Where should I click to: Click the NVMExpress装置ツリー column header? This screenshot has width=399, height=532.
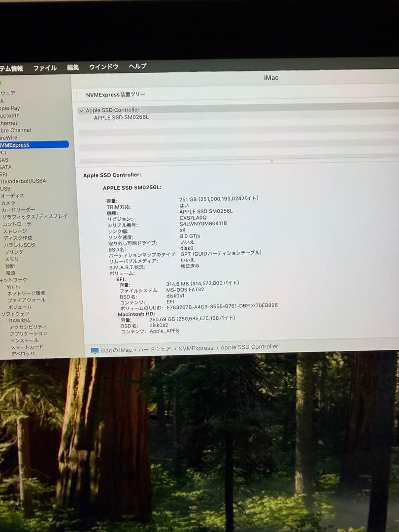click(115, 95)
